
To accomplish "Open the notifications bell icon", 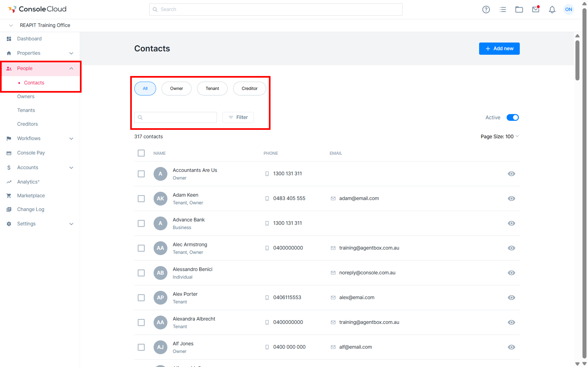I will (552, 9).
